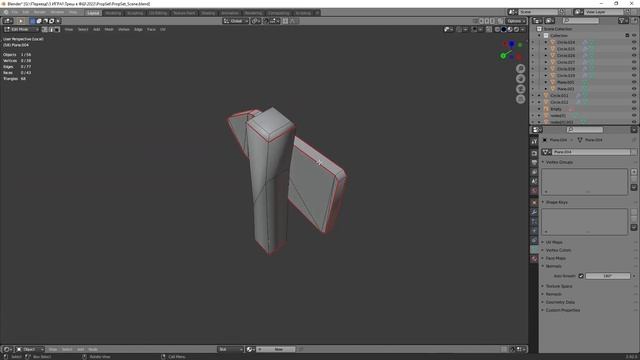Hide Circle.024 with its eye icon
The width and height of the screenshot is (640, 360).
click(634, 42)
